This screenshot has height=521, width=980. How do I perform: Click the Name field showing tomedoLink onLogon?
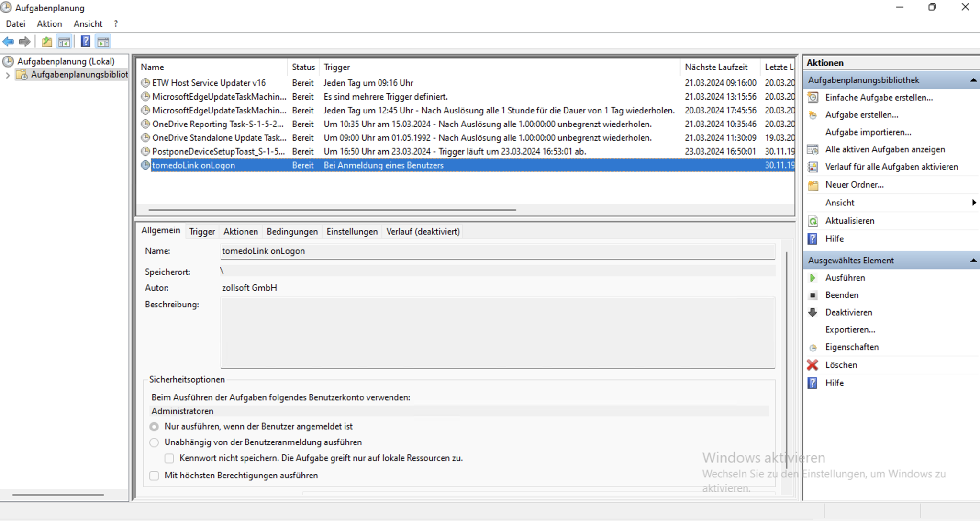pos(498,251)
